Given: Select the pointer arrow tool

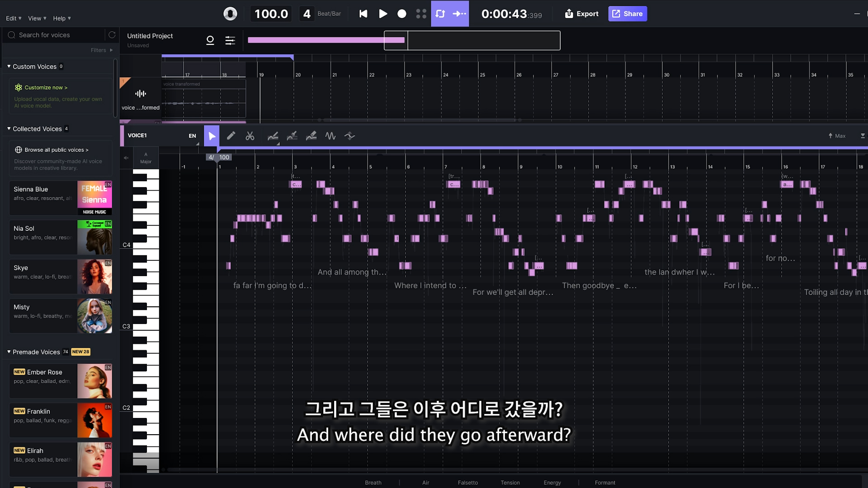Looking at the screenshot, I should 212,136.
